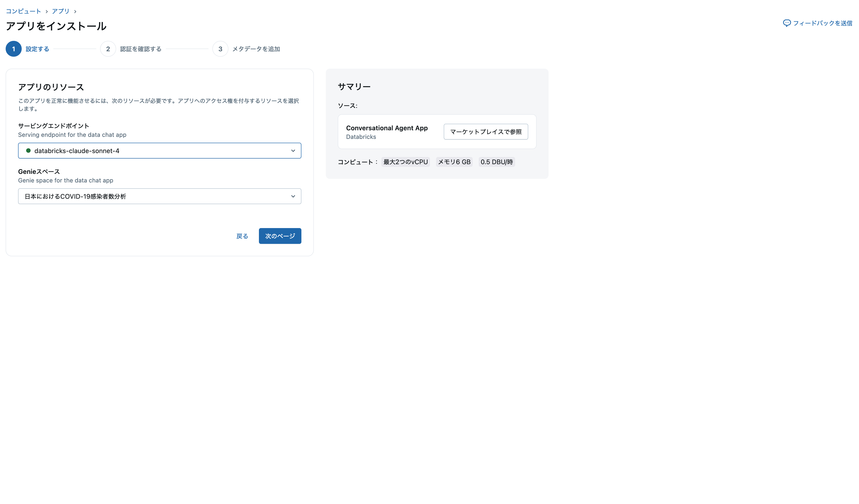Click the 0.5 DBU/時 badge
859x504 pixels.
(x=496, y=161)
